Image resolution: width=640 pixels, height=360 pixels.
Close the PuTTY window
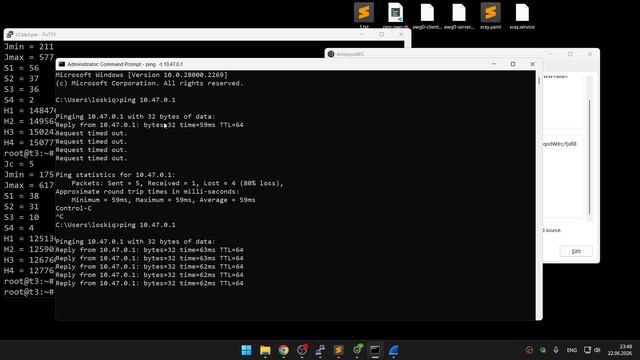pyautogui.click(x=401, y=34)
